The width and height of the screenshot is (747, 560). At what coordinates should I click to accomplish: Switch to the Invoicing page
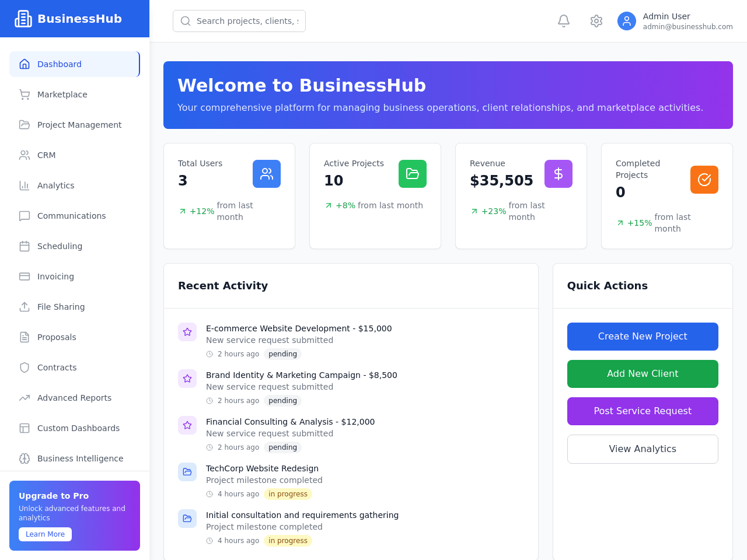tap(75, 276)
